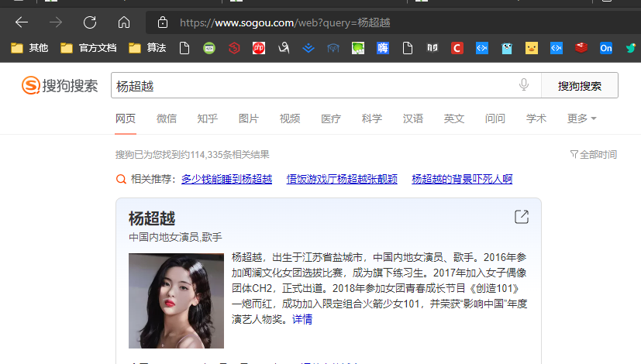Image resolution: width=641 pixels, height=364 pixels.
Task: Open the 详情 details link
Action: pos(302,319)
